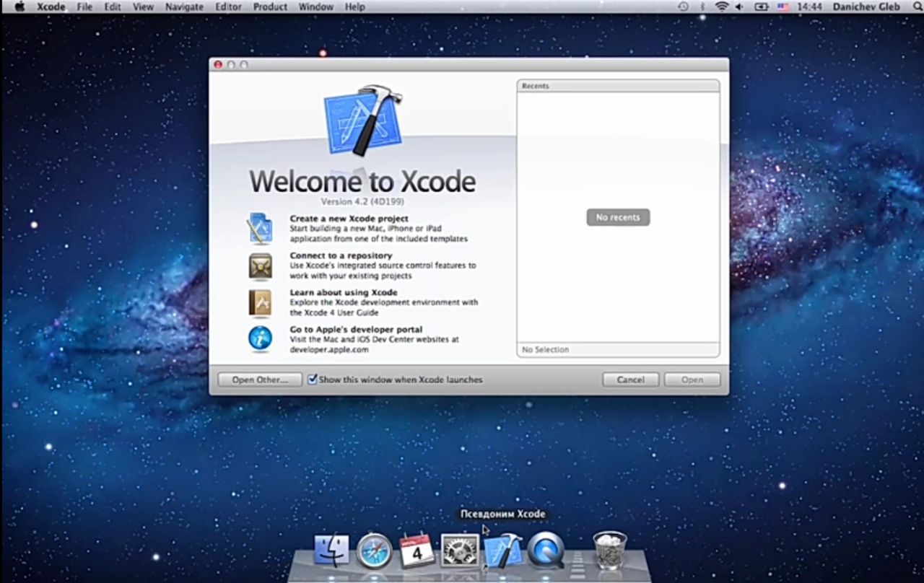This screenshot has width=924, height=583.
Task: Click the Apple's developer portal info icon
Action: [x=260, y=338]
